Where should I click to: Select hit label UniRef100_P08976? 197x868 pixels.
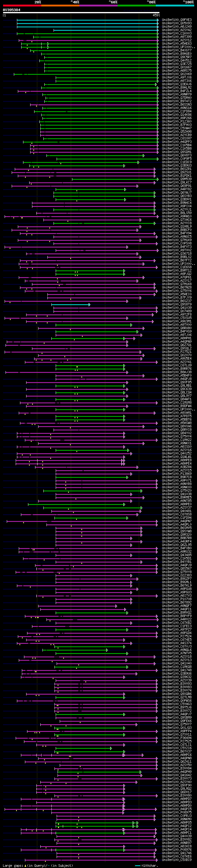177,850
